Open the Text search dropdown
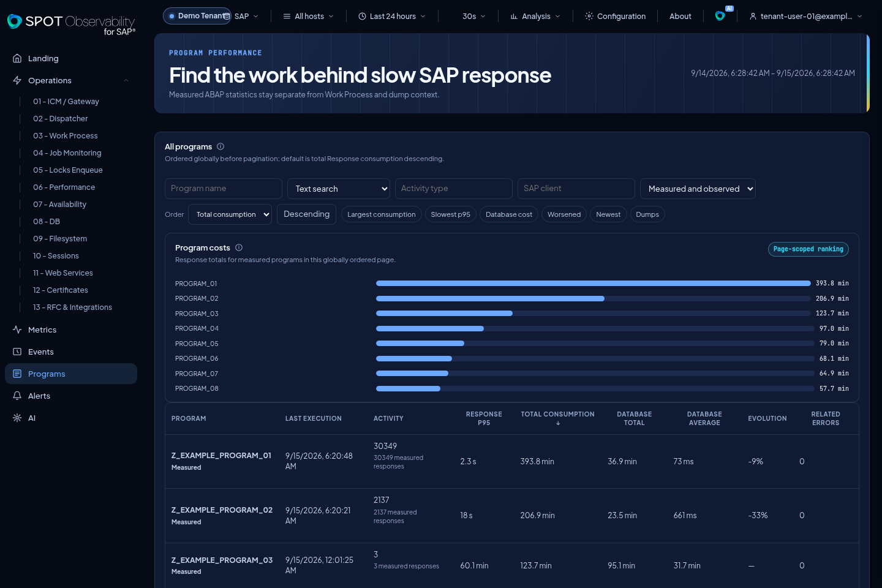This screenshot has width=882, height=588. click(339, 189)
